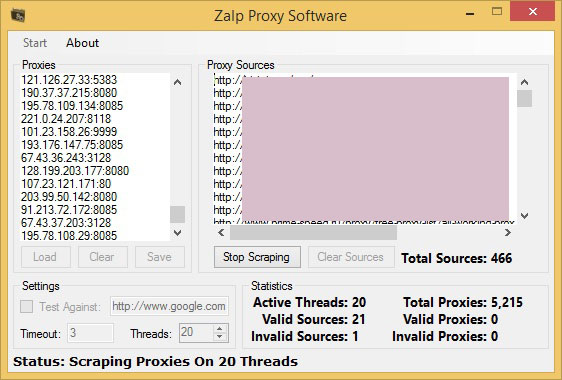Image resolution: width=562 pixels, height=380 pixels.
Task: Select proxy 101.23.158.26:9999
Action: pos(69,132)
